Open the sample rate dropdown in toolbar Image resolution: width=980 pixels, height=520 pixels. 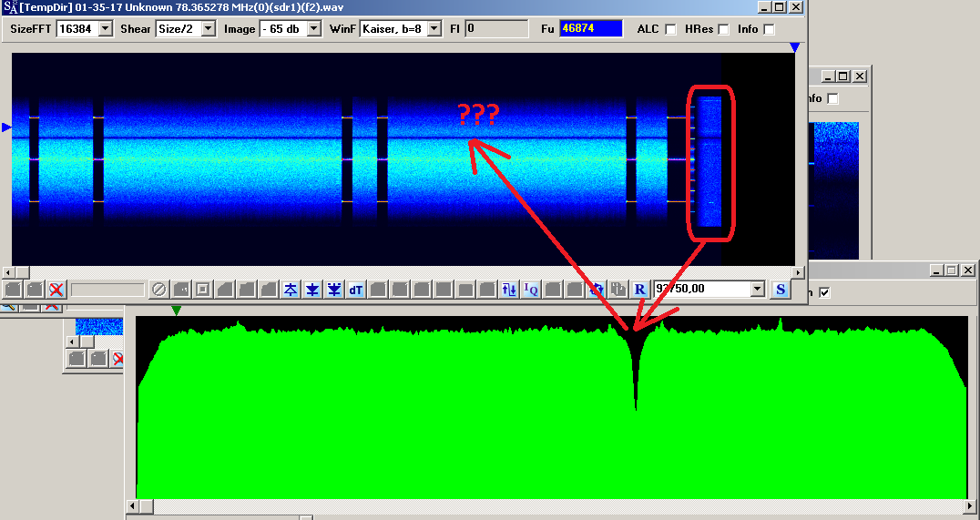[x=757, y=290]
